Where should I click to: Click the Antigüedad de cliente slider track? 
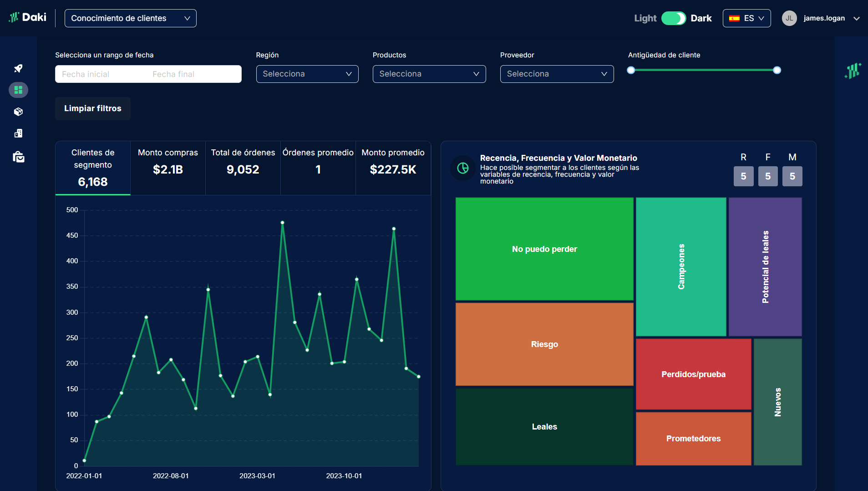(x=704, y=70)
